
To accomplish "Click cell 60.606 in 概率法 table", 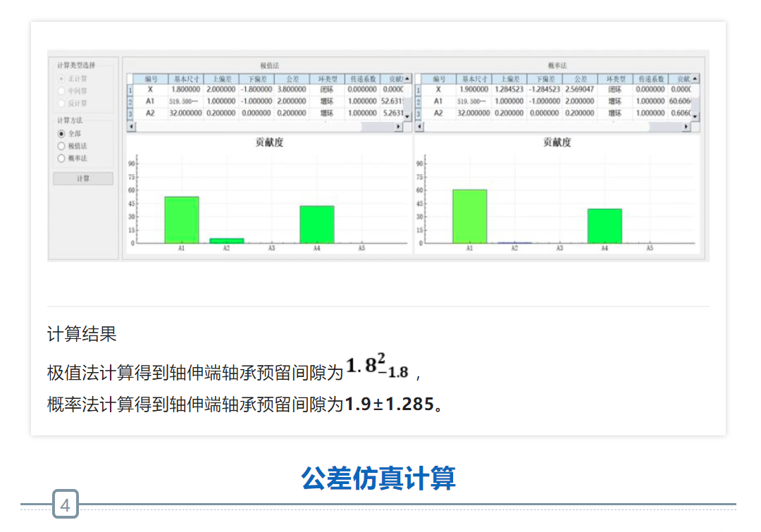I will point(680,101).
